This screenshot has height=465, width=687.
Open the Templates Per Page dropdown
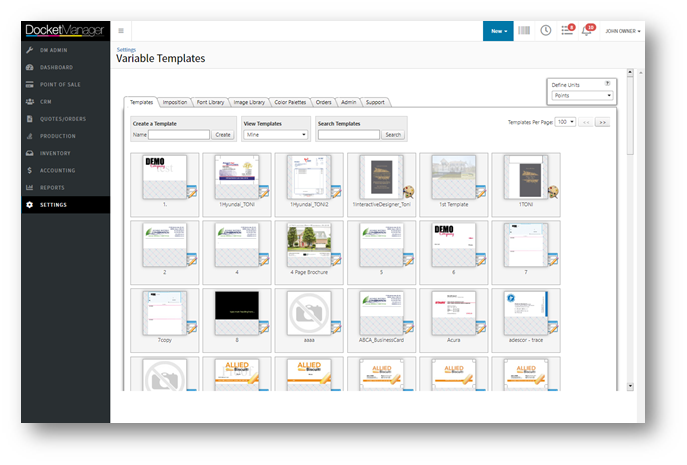click(x=565, y=122)
